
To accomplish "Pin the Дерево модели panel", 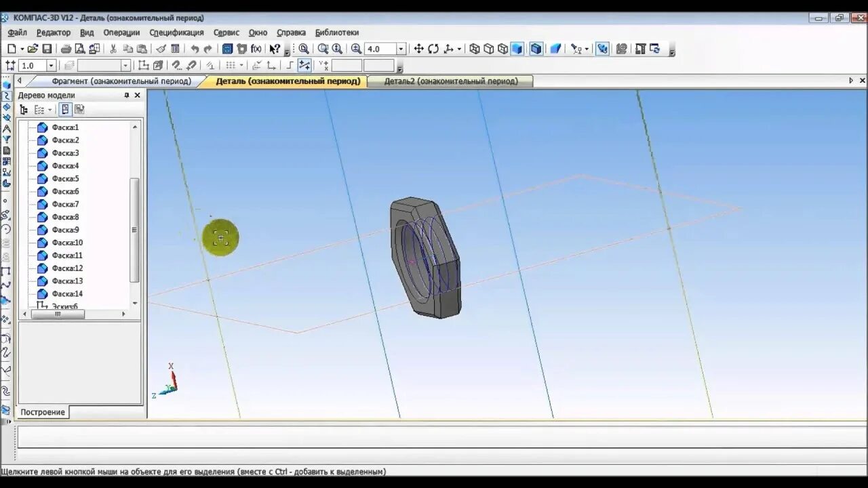I will coord(126,96).
